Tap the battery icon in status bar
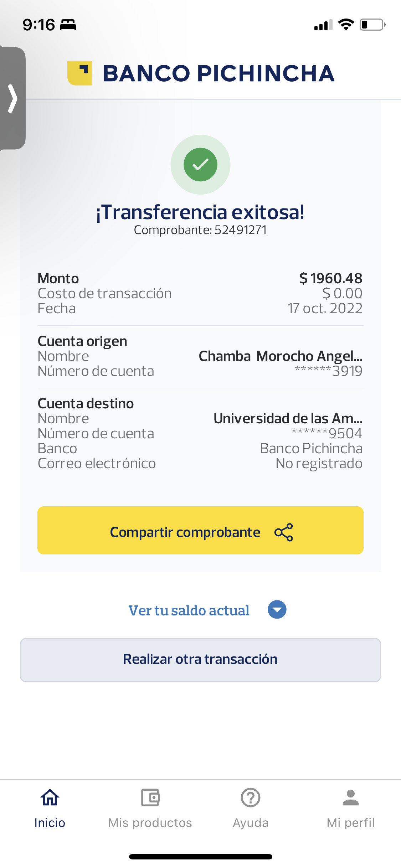 pyautogui.click(x=372, y=25)
